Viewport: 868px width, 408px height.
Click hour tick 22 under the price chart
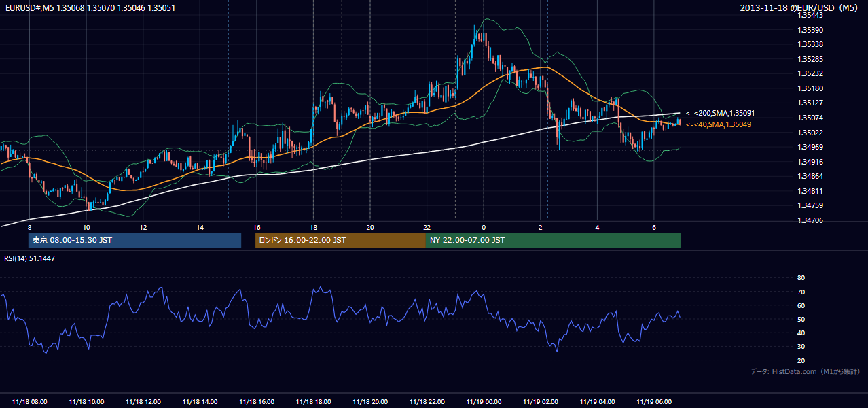pyautogui.click(x=427, y=227)
